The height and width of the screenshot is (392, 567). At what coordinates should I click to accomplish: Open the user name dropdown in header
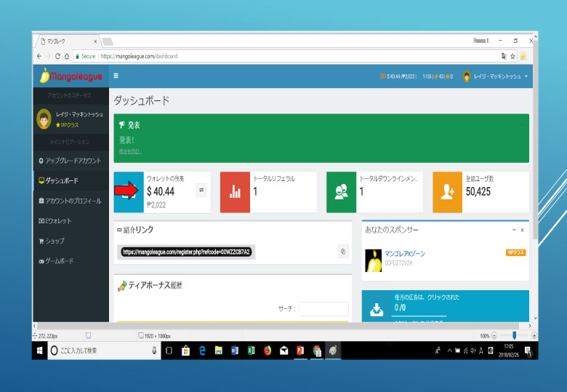494,76
